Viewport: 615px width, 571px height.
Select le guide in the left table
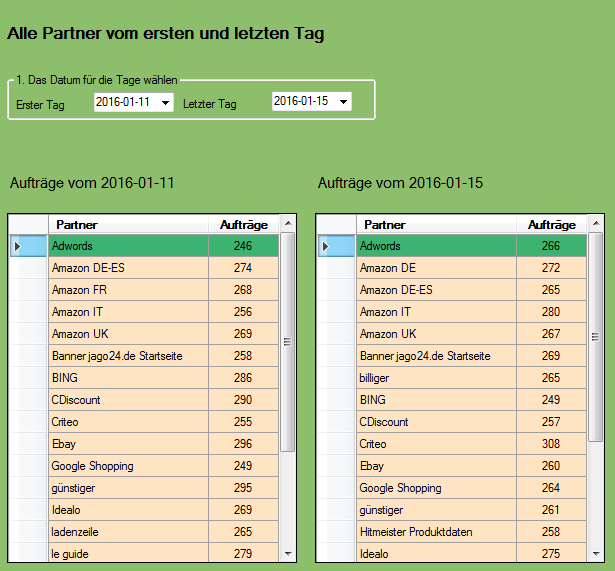click(x=128, y=553)
